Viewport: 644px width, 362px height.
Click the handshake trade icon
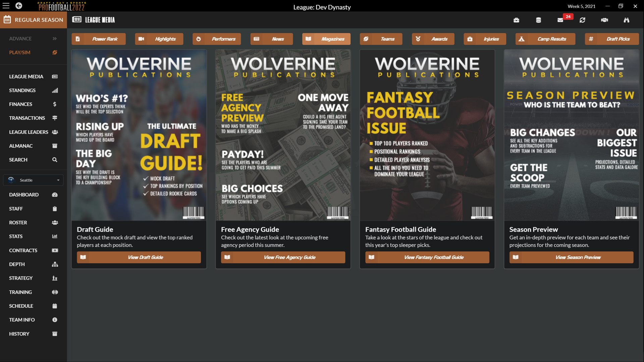(604, 20)
